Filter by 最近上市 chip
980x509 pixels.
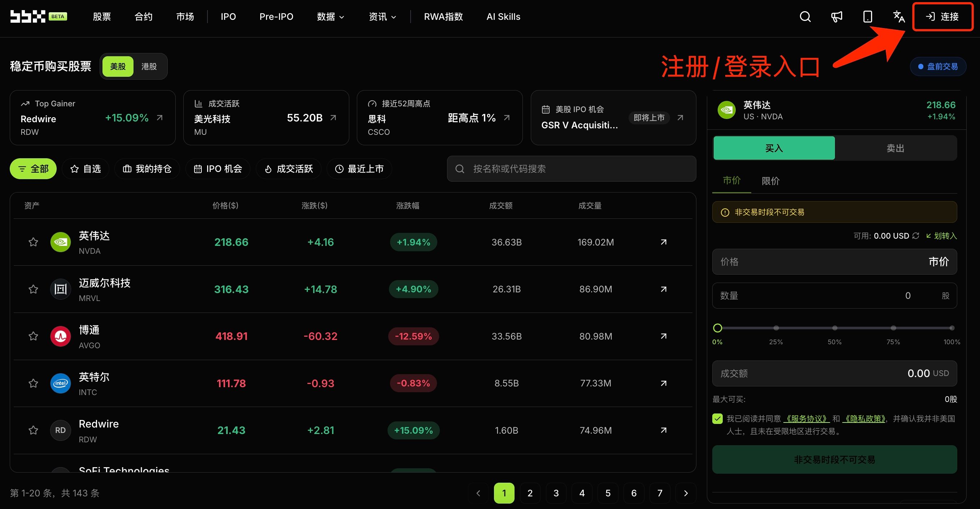(359, 169)
